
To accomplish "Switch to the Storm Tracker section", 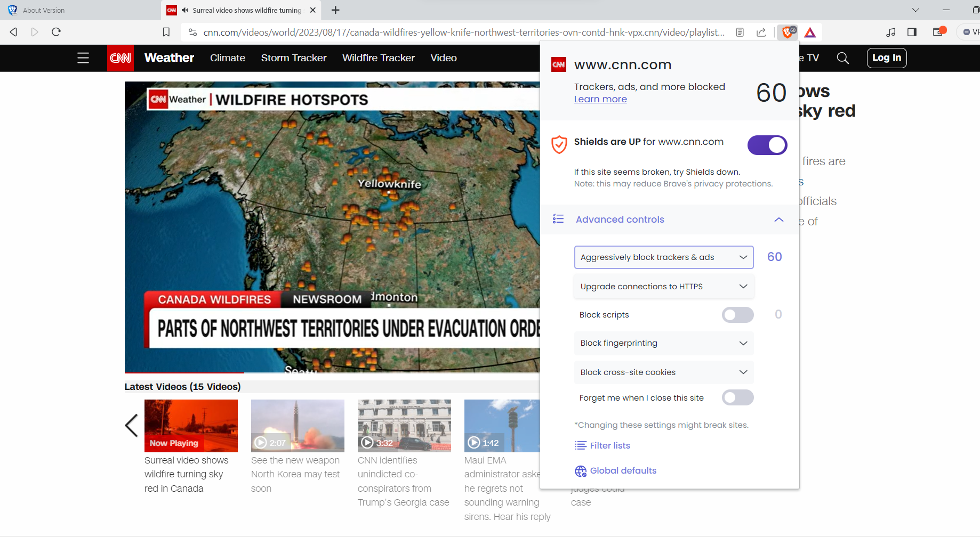I will (294, 58).
